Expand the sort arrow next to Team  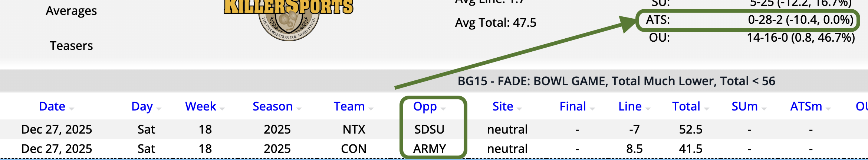tap(371, 109)
